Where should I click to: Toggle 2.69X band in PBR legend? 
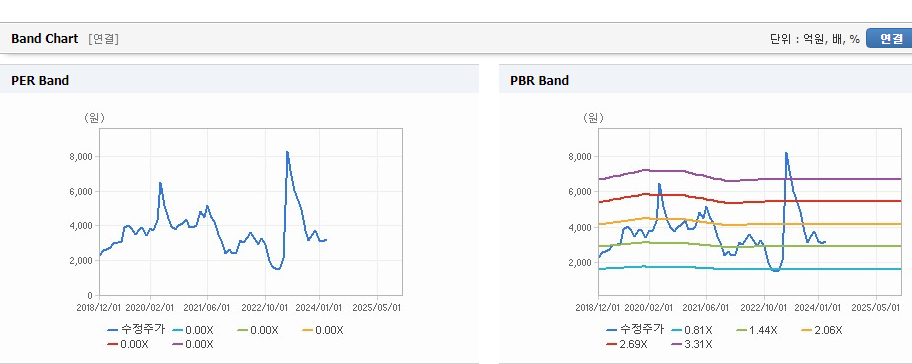[x=627, y=344]
